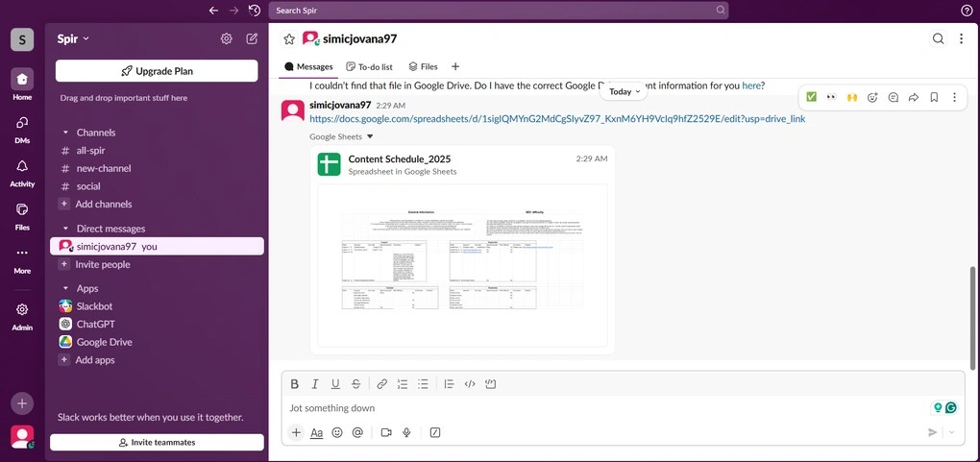Image resolution: width=980 pixels, height=462 pixels.
Task: Record a video clip
Action: pyautogui.click(x=386, y=432)
